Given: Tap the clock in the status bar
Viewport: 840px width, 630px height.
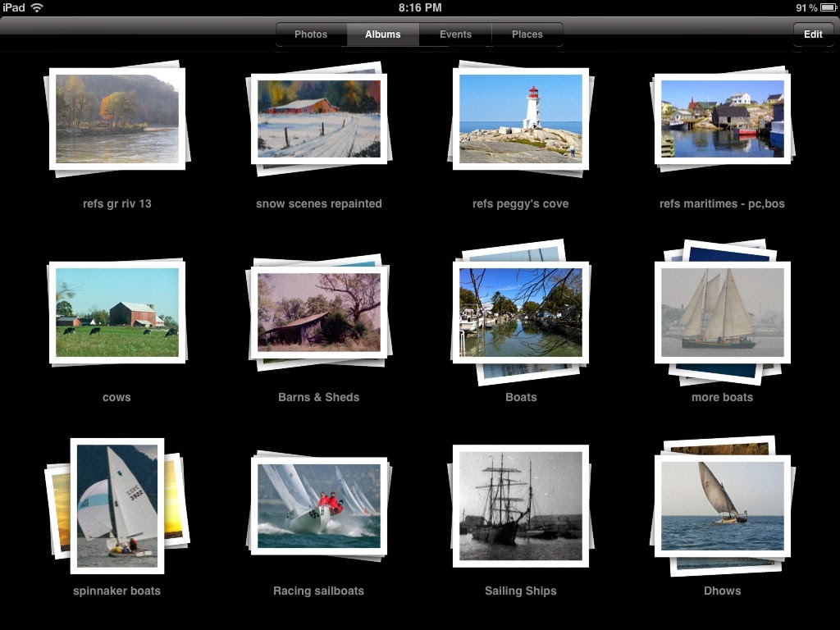Looking at the screenshot, I should click(420, 7).
